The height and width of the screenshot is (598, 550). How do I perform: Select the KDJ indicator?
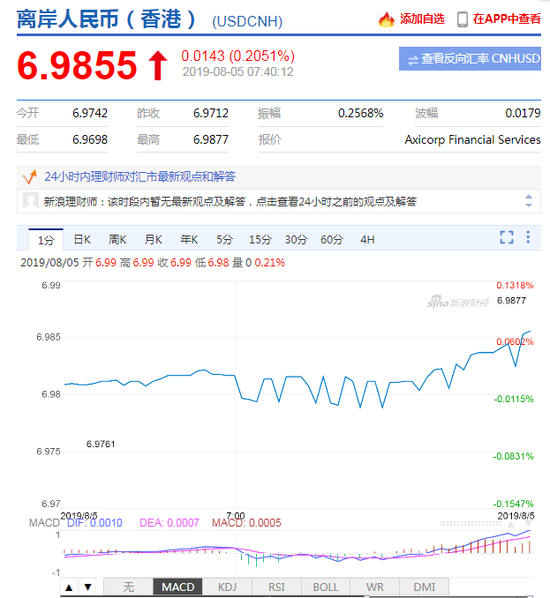[227, 587]
